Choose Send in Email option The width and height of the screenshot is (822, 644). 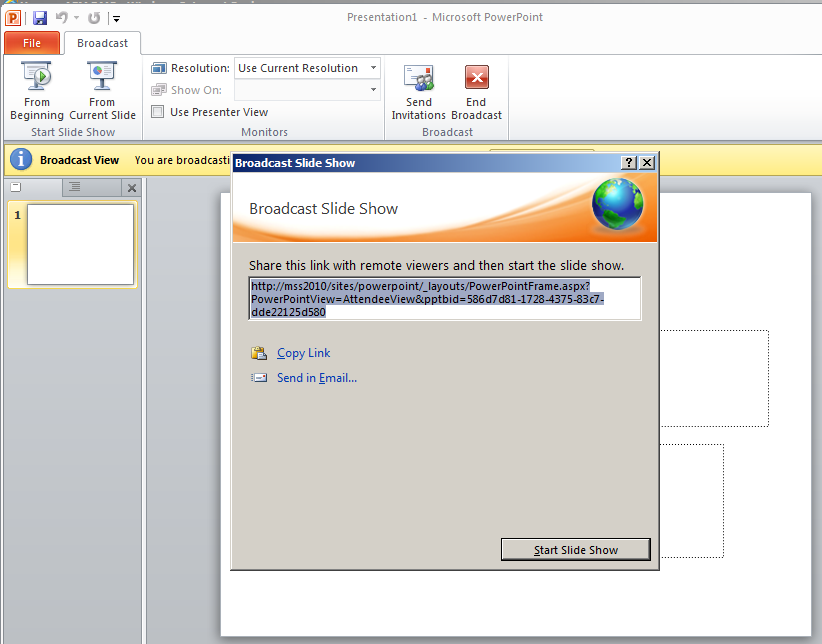(x=316, y=378)
